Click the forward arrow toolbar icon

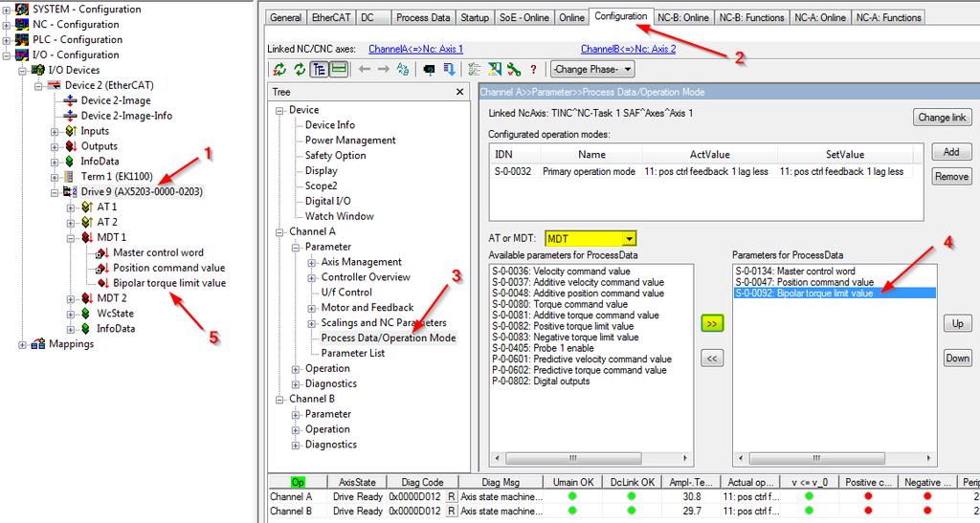pyautogui.click(x=383, y=69)
